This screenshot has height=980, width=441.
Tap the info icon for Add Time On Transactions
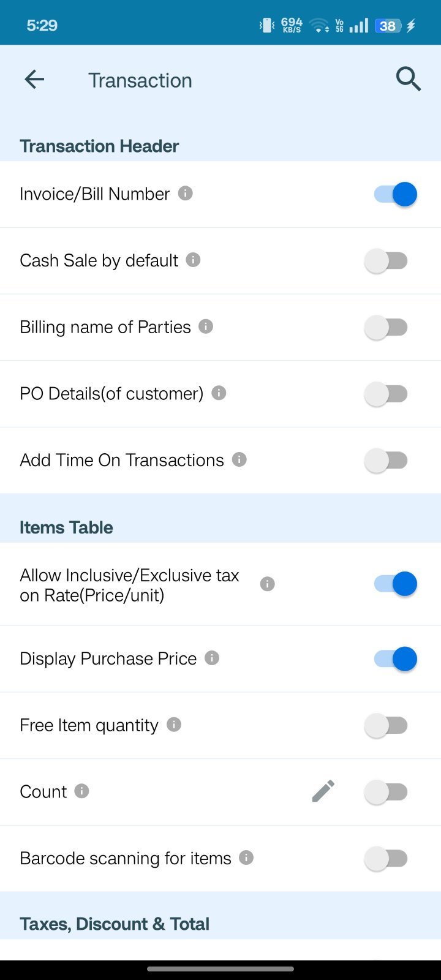coord(239,459)
